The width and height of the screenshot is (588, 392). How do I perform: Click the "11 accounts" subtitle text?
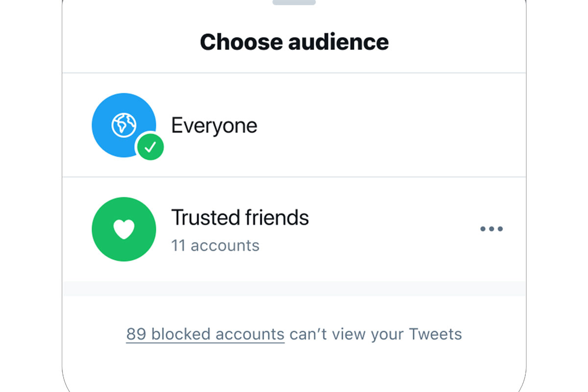click(x=215, y=245)
